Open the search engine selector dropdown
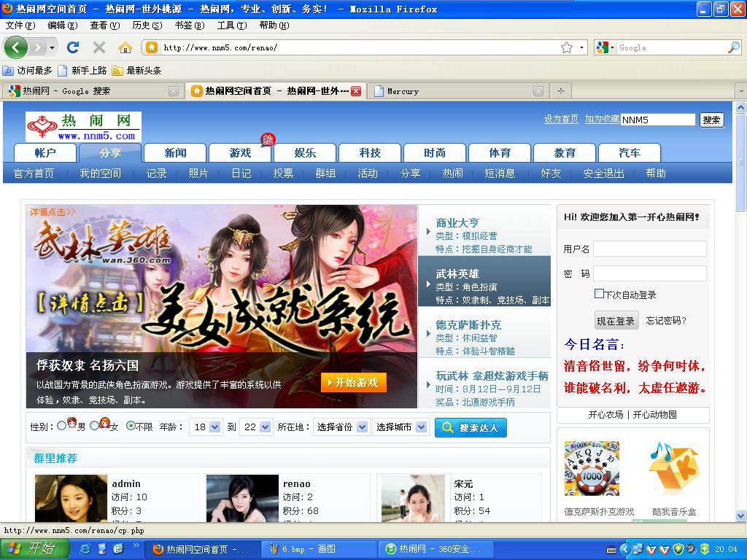 pyautogui.click(x=605, y=47)
